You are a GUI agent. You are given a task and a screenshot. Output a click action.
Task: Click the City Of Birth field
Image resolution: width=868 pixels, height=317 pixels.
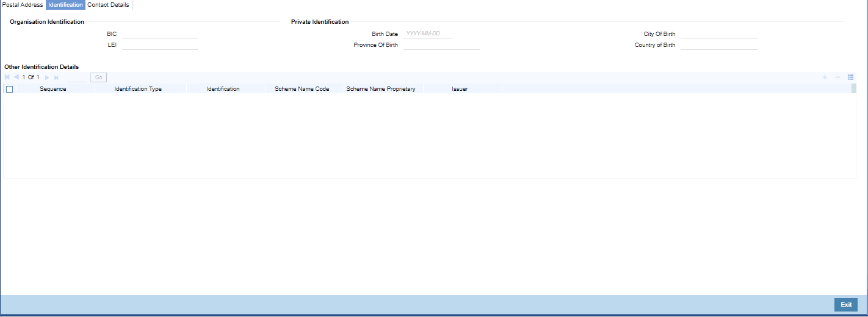(719, 34)
